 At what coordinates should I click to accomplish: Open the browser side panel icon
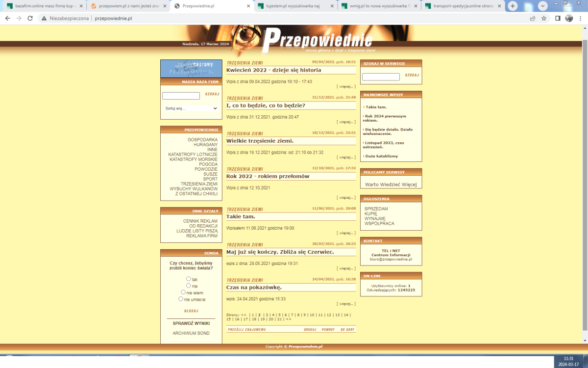558,18
